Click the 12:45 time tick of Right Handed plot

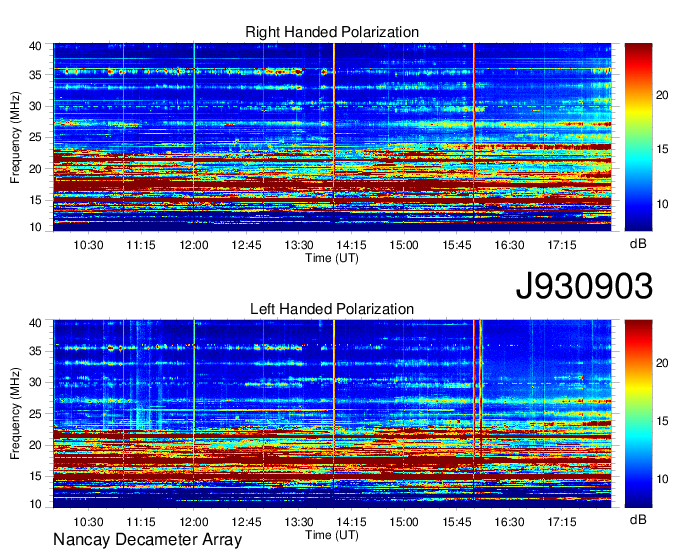(x=246, y=245)
